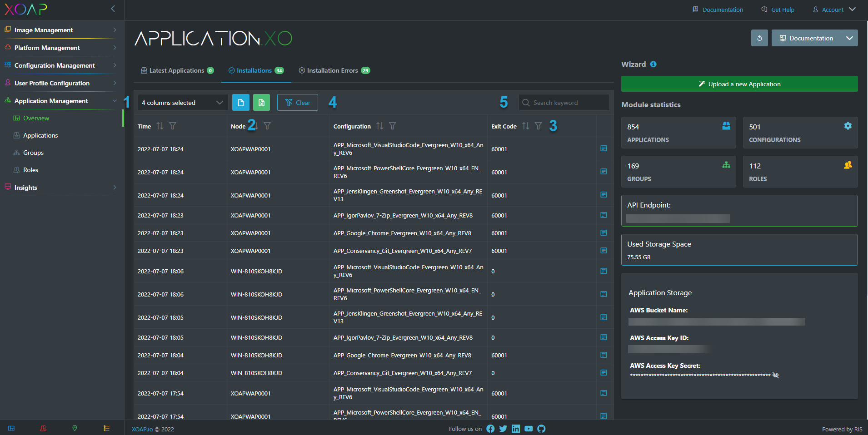Click the refresh button next to Documentation
The width and height of the screenshot is (868, 435).
click(x=759, y=38)
